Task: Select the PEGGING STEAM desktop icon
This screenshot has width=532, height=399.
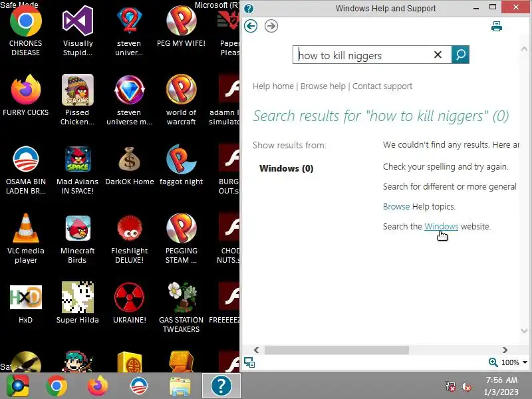Action: (181, 239)
